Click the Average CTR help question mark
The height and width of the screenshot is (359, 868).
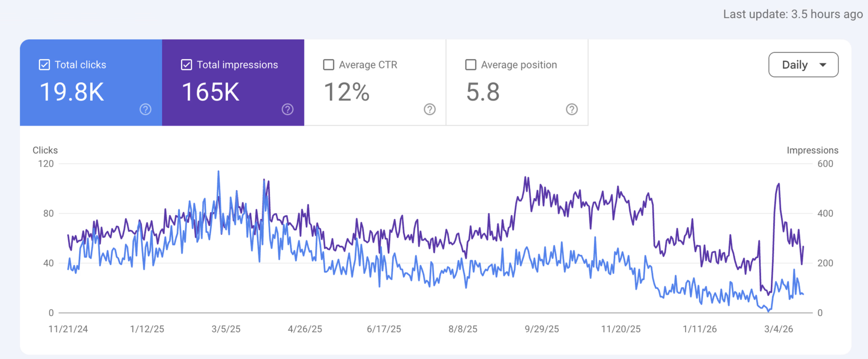tap(430, 109)
